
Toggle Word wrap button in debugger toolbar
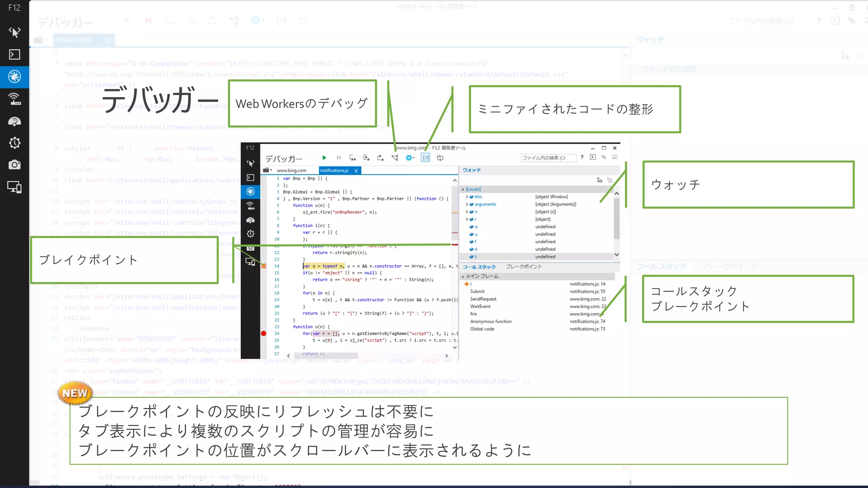coord(440,158)
